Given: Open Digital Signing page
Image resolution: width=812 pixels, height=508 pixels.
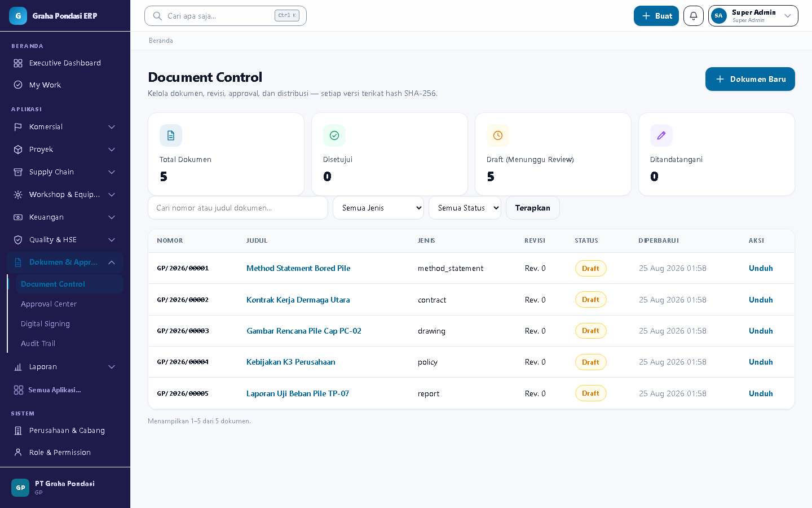Looking at the screenshot, I should coord(45,324).
